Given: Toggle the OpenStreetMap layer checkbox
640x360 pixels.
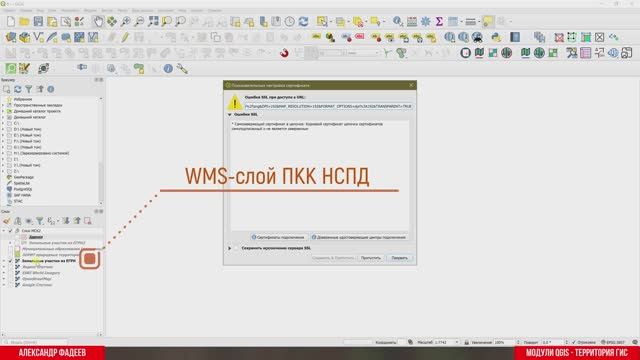Looking at the screenshot, I should pos(11,279).
